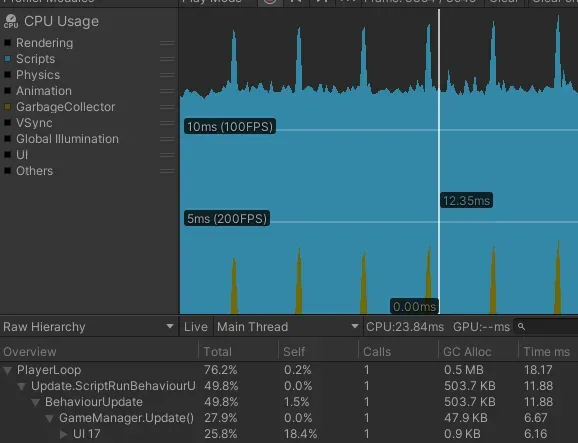Image resolution: width=578 pixels, height=443 pixels.
Task: Select the GameManager.Update() row name
Action: click(x=126, y=418)
